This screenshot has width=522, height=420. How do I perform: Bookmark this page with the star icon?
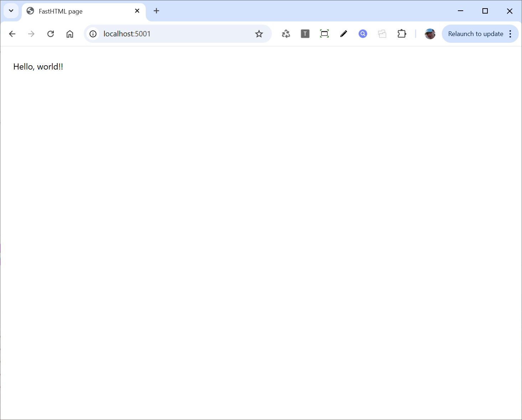tap(259, 34)
